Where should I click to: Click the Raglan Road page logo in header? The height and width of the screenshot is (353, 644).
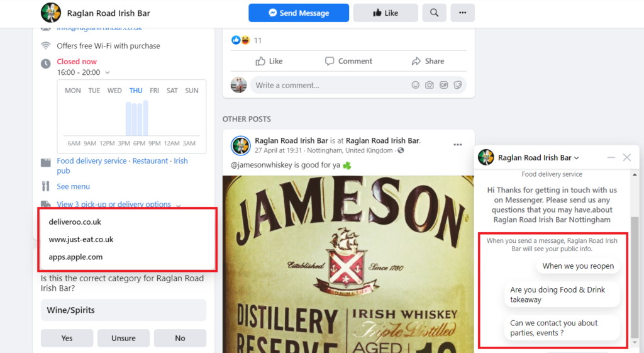(51, 13)
